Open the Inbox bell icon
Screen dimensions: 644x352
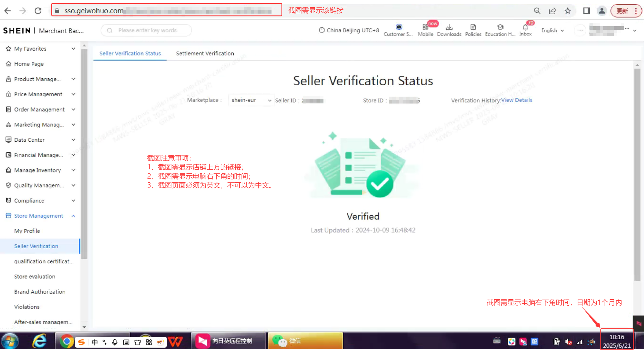coord(525,27)
